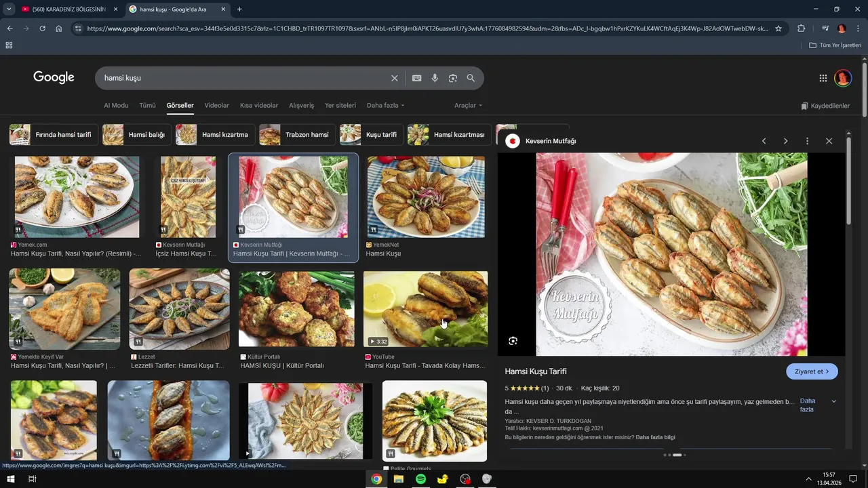Open Chrome extensions puzzle icon
The width and height of the screenshot is (868, 488).
pos(801,28)
